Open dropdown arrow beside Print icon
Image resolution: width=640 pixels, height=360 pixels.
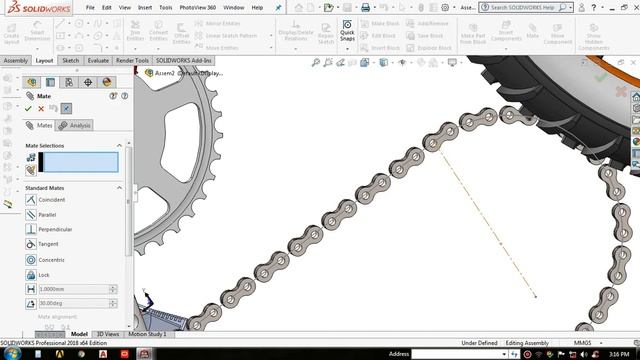(375, 7)
